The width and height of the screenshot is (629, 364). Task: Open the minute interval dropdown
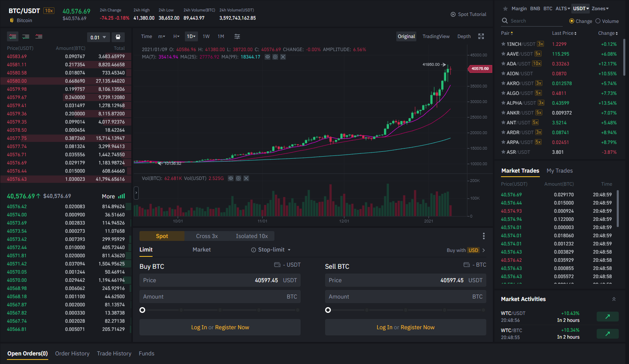[x=162, y=36]
